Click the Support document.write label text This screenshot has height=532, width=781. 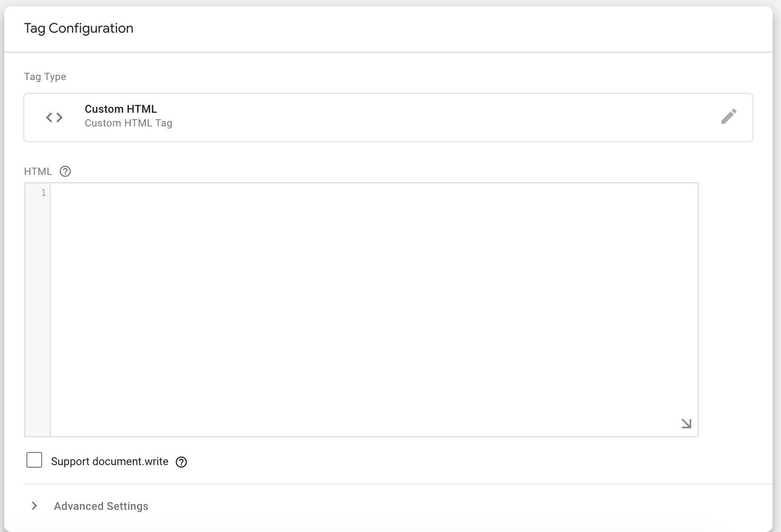[x=110, y=461]
